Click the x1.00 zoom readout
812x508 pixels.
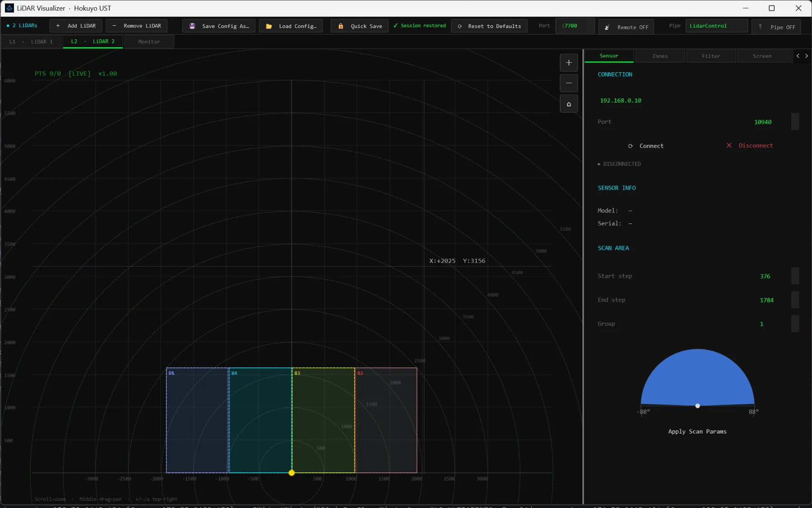[108, 74]
